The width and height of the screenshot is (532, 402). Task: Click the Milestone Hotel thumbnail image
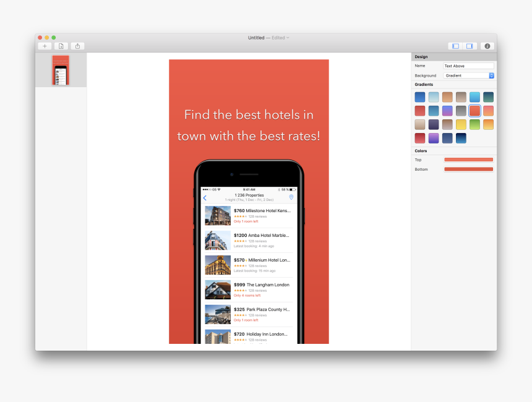(x=218, y=216)
